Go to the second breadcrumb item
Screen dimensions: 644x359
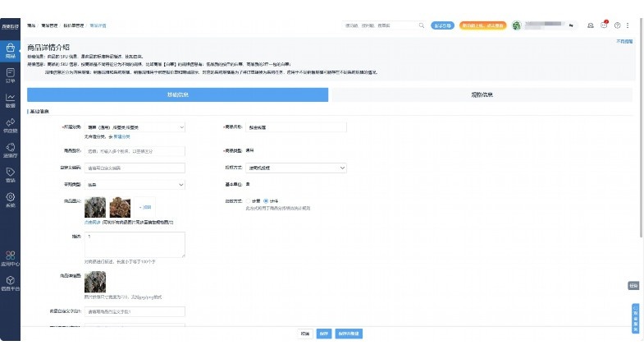point(49,25)
